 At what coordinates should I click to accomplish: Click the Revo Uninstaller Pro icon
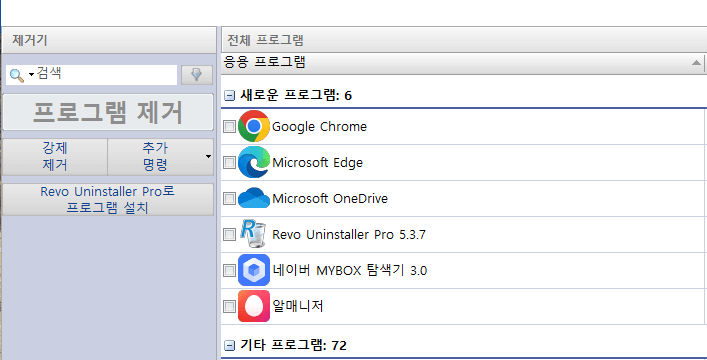[x=253, y=233]
